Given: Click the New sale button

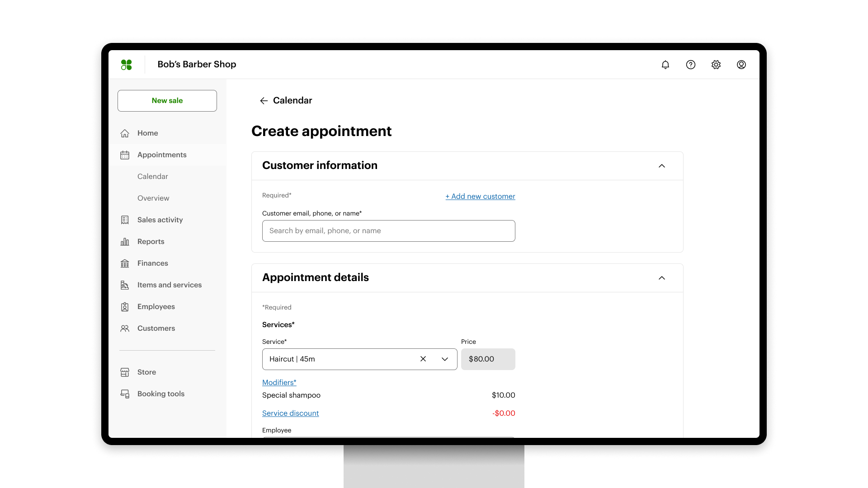Looking at the screenshot, I should coord(167,100).
